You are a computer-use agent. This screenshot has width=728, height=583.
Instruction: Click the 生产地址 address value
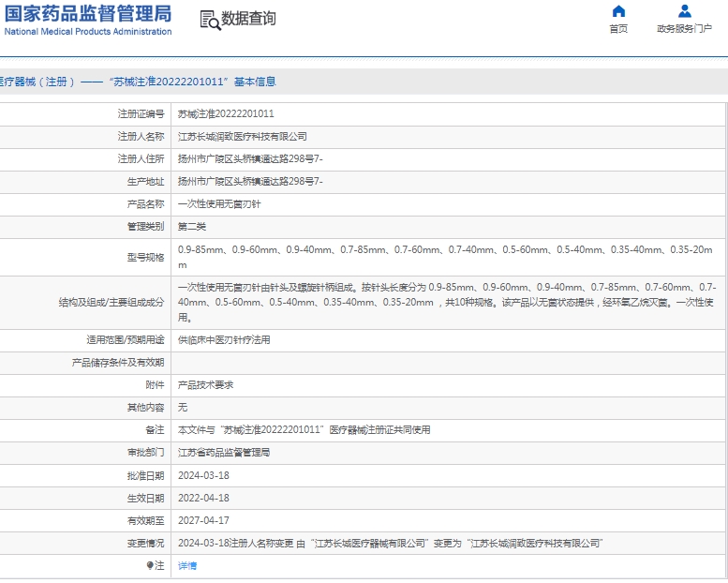[x=250, y=181]
